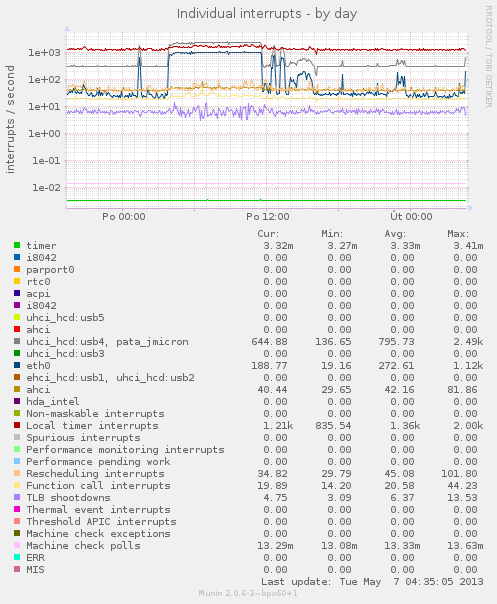Click the cyan ERR legend swatch
The height and width of the screenshot is (604, 497).
[17, 557]
